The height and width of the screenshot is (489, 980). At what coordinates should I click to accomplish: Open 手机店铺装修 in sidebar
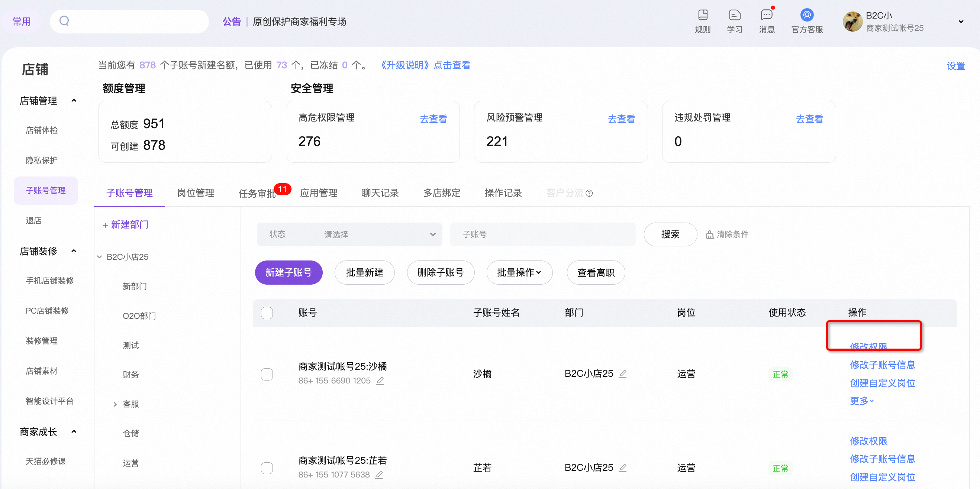click(49, 281)
